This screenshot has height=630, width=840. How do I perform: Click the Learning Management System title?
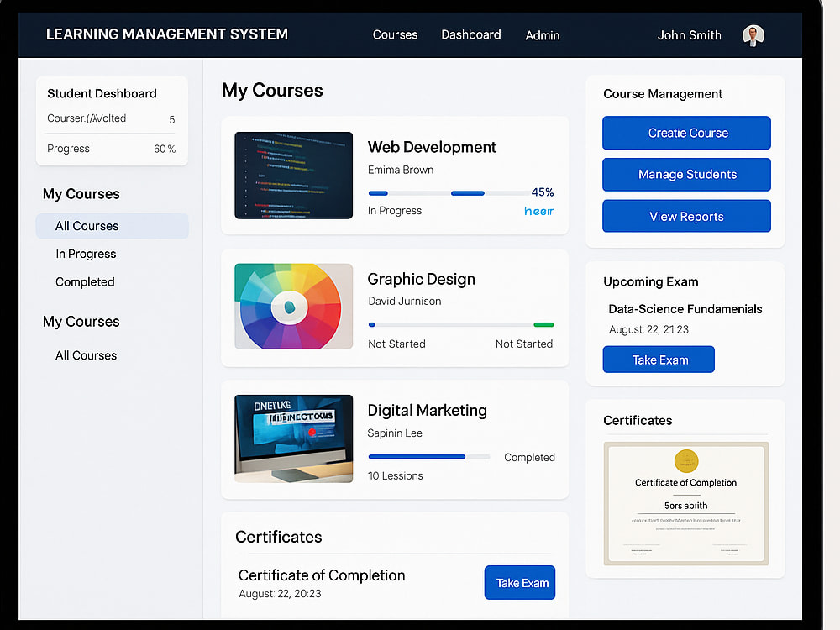pyautogui.click(x=166, y=34)
